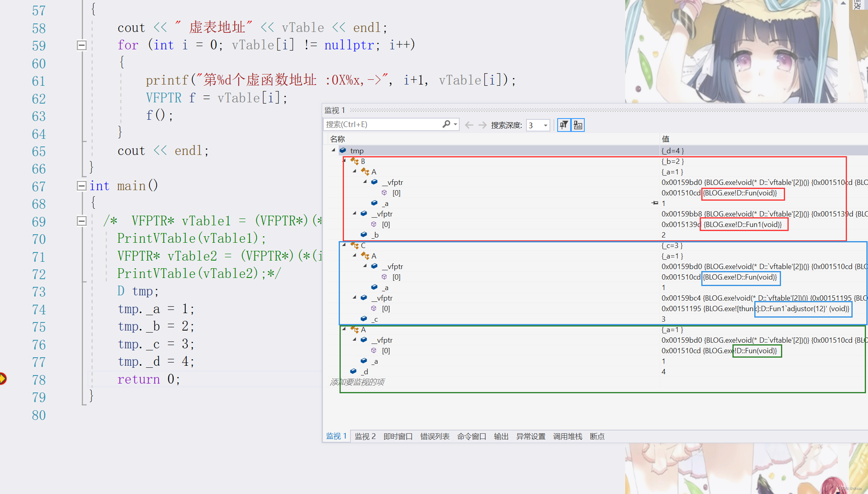Image resolution: width=868 pixels, height=494 pixels.
Task: Open the 断点 panel tab
Action: (x=597, y=436)
